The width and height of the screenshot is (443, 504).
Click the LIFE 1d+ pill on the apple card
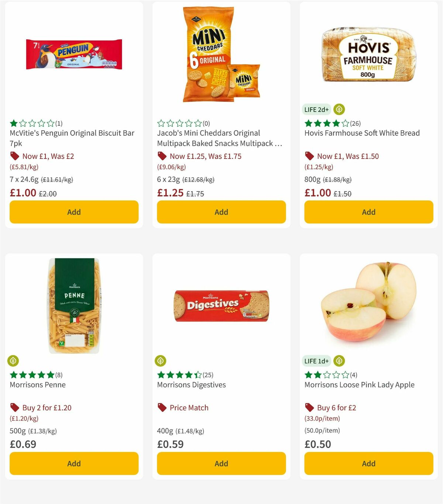[x=316, y=361]
